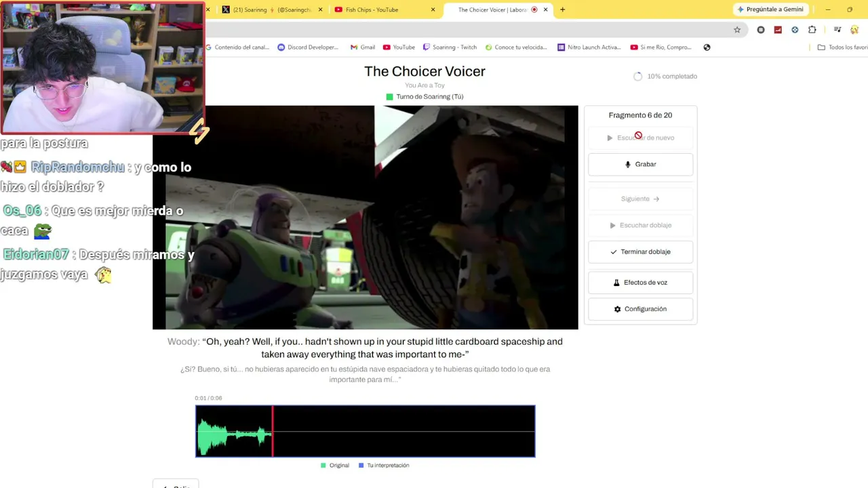Click the Toy Story video frame

point(366,218)
